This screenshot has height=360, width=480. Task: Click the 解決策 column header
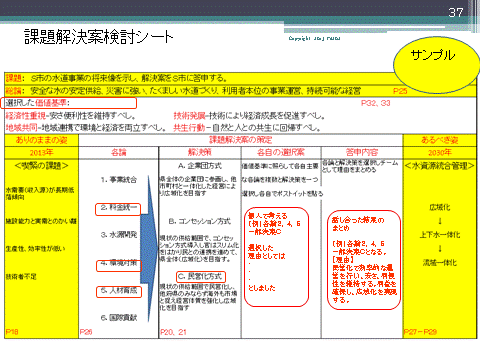[x=200, y=153]
